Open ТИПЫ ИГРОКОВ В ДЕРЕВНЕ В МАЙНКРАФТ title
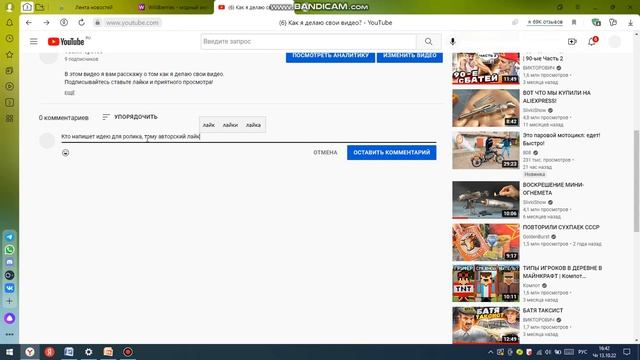Image resolution: width=640 pixels, height=360 pixels. [562, 272]
